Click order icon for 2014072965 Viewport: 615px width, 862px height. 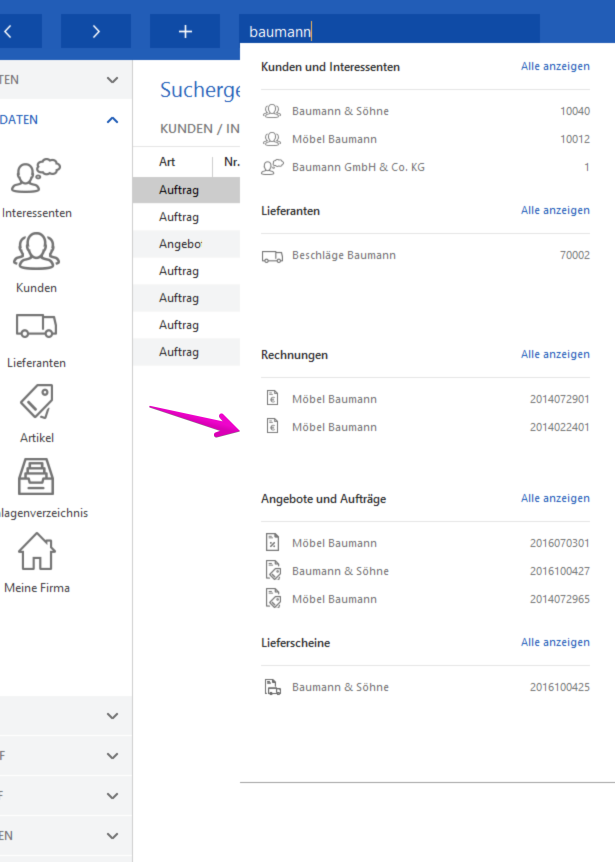click(273, 598)
